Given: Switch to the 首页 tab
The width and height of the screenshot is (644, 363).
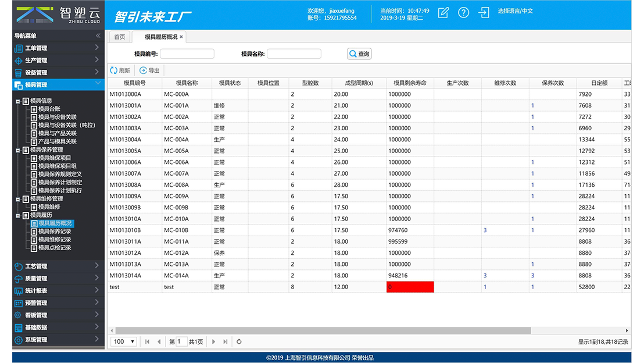Looking at the screenshot, I should coord(119,37).
